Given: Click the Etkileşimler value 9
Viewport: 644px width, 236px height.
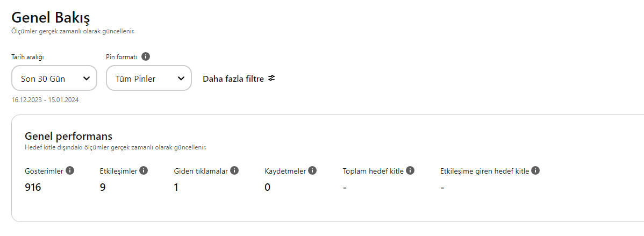Looking at the screenshot, I should click(102, 188).
